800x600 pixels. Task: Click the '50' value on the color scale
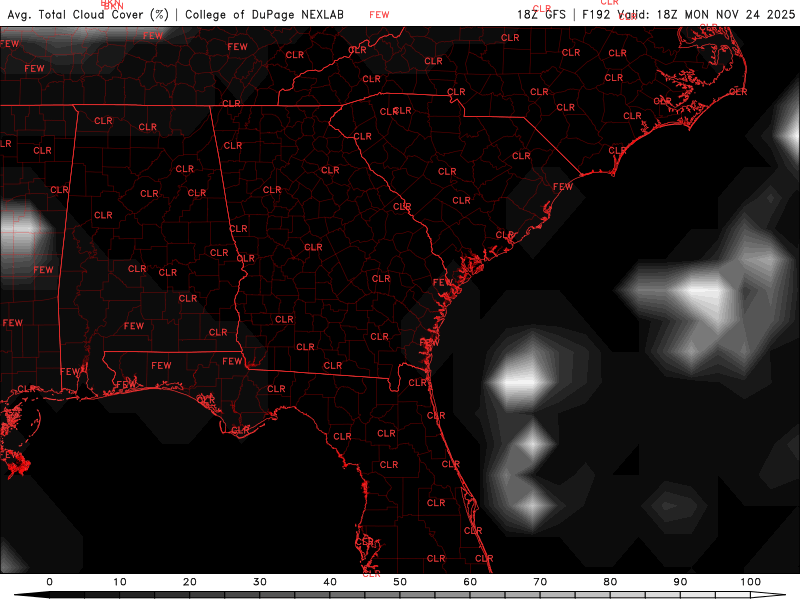coord(400,582)
